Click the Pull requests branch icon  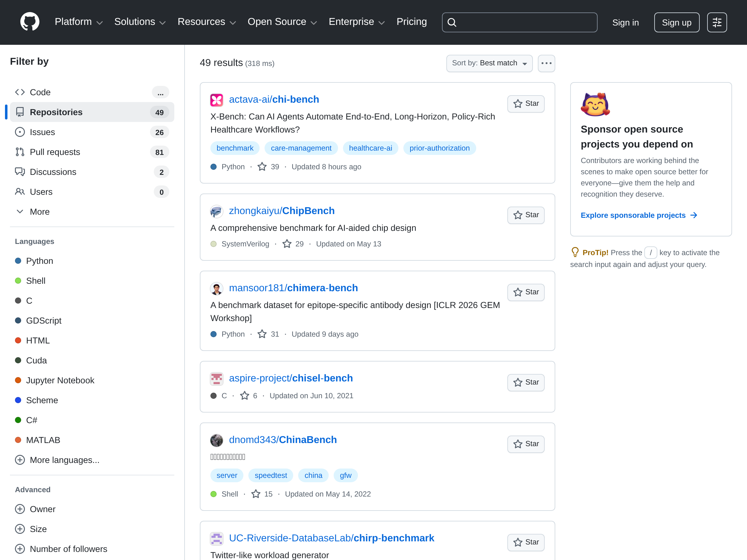(x=20, y=152)
